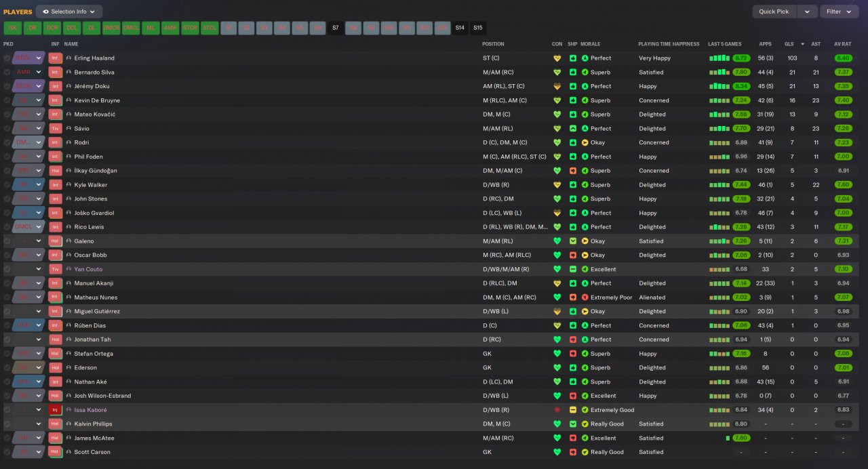Toggle Rodri's picked checkbox
Screen dimensions: 868x469
coord(7,142)
